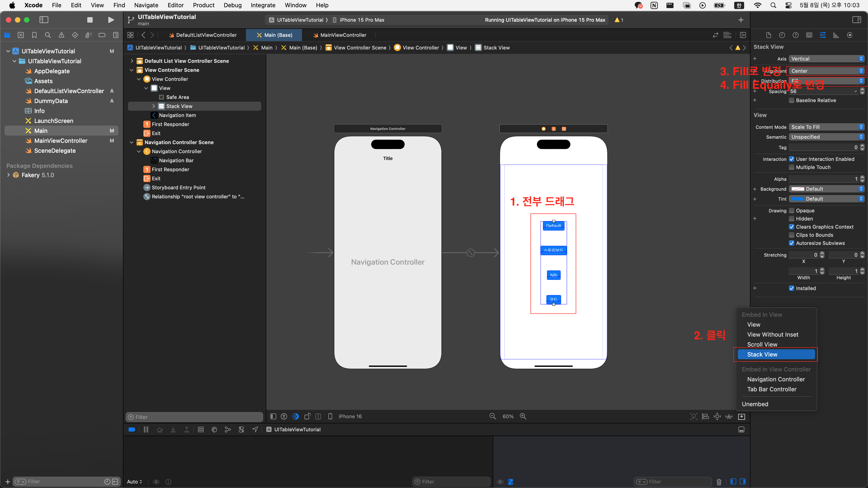Click the Add Editor on Right icon
Screen dimensions: 868x488
pos(743,35)
